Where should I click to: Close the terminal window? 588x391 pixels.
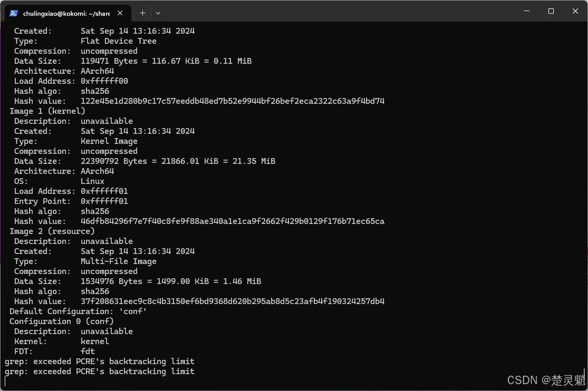[575, 11]
